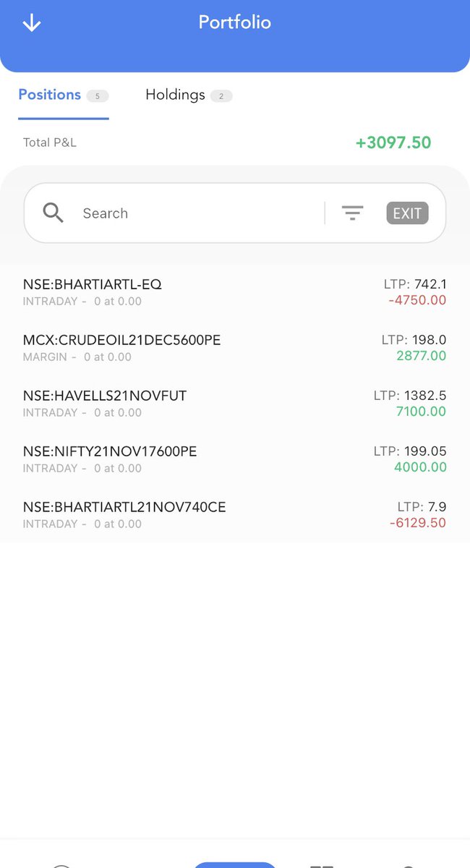Image resolution: width=470 pixels, height=868 pixels.
Task: Click LTP: 198.0 price
Action: (414, 340)
